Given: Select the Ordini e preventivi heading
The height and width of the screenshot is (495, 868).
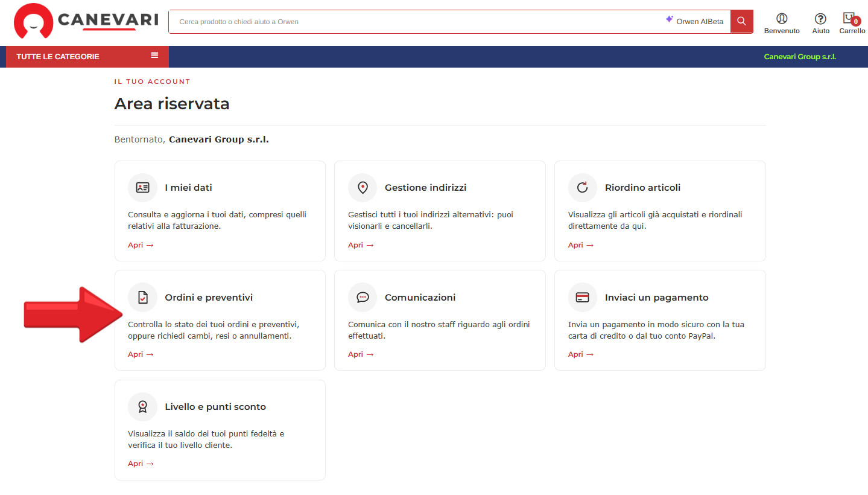Looking at the screenshot, I should (209, 298).
